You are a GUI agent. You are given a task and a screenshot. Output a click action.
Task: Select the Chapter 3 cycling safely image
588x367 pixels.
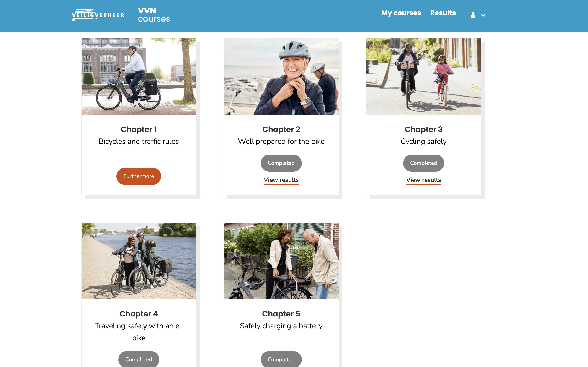click(423, 76)
